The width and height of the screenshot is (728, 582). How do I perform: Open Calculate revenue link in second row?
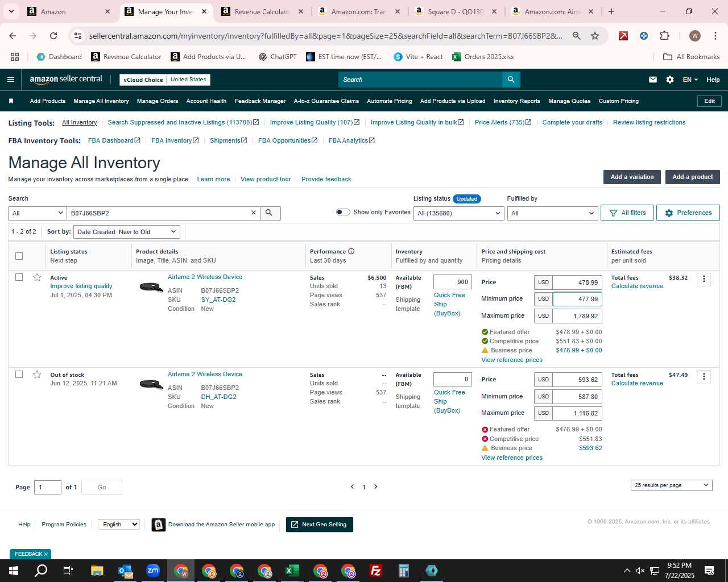pyautogui.click(x=637, y=383)
